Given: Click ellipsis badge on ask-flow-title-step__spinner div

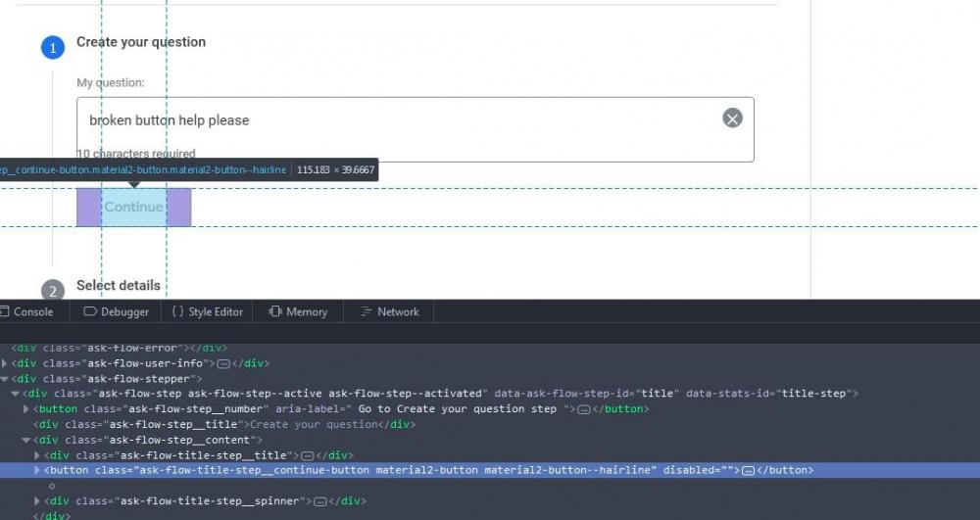Looking at the screenshot, I should pyautogui.click(x=319, y=501).
